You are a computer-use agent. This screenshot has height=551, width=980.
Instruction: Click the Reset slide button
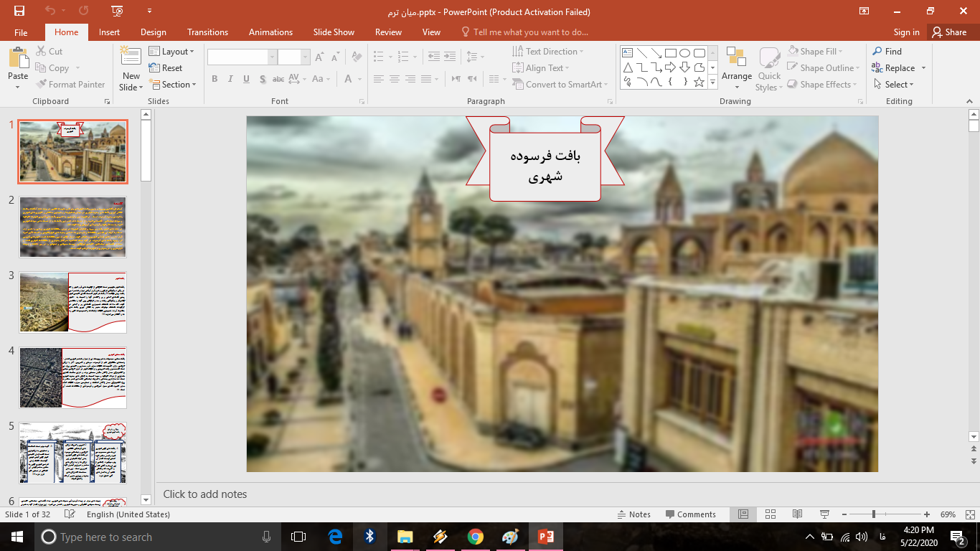pos(166,68)
